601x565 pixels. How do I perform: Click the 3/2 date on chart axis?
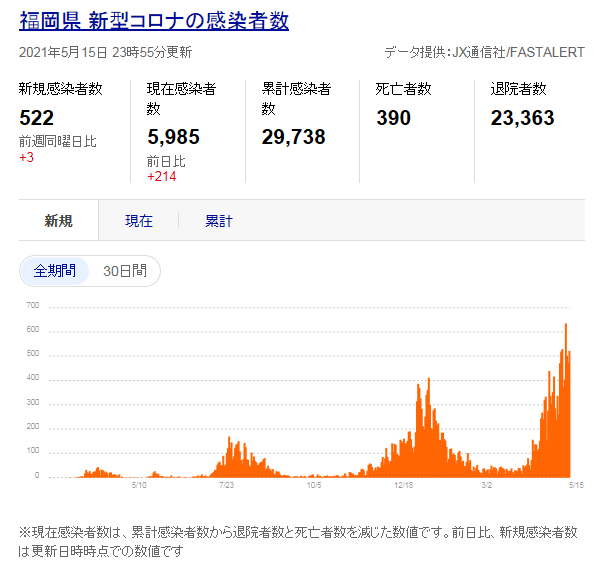(487, 485)
